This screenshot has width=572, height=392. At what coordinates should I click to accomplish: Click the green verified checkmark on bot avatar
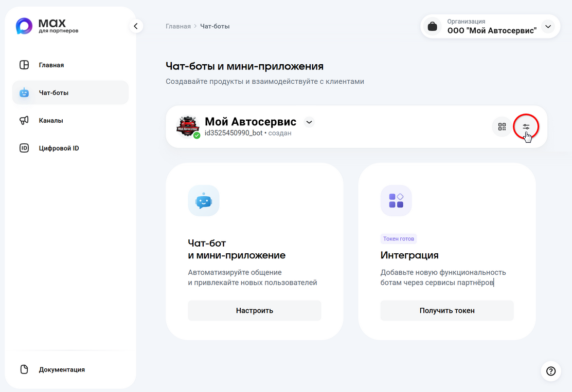pos(196,134)
